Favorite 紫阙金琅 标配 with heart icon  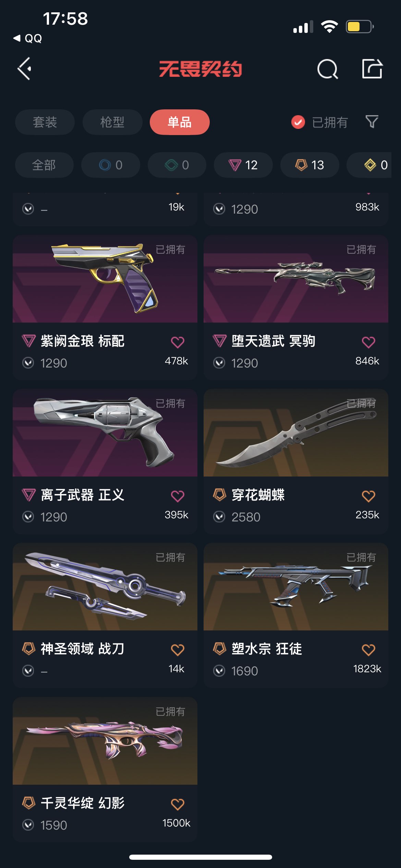tap(178, 342)
